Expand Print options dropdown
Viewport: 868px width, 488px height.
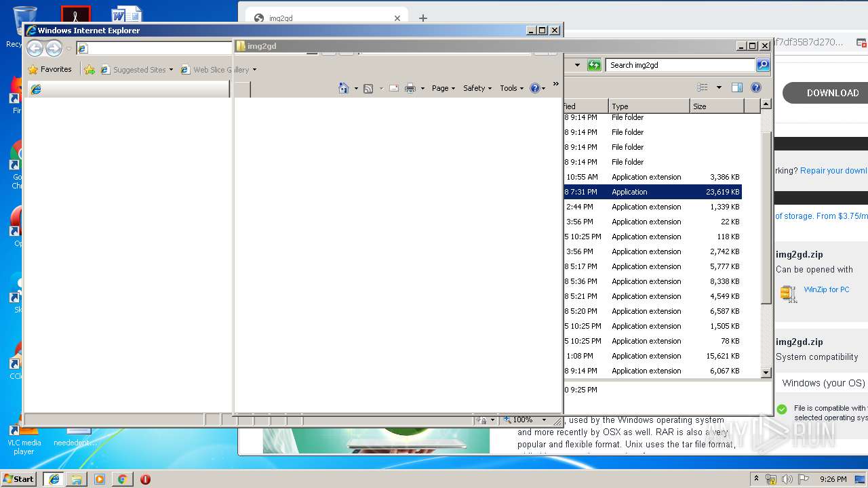click(422, 88)
